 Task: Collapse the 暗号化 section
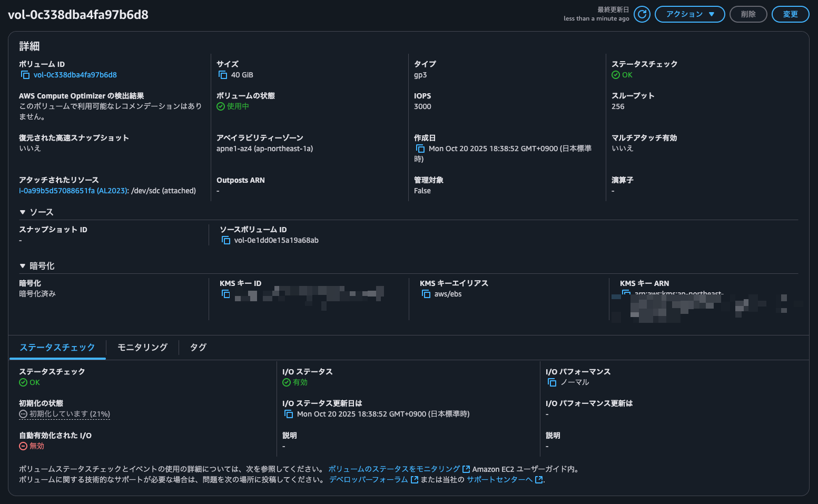pyautogui.click(x=23, y=266)
